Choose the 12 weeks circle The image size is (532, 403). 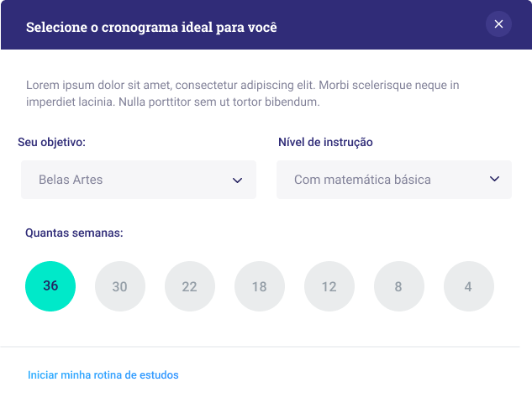(329, 286)
